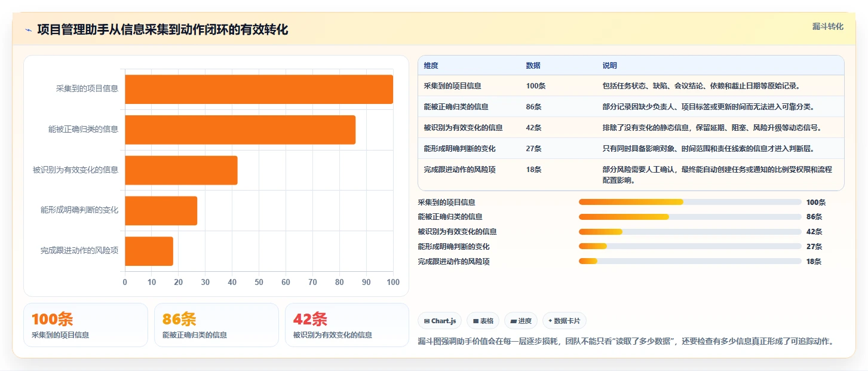Click the 42条 progress bar for 被识别为有效变化的信息
This screenshot has height=371, width=868.
point(690,232)
